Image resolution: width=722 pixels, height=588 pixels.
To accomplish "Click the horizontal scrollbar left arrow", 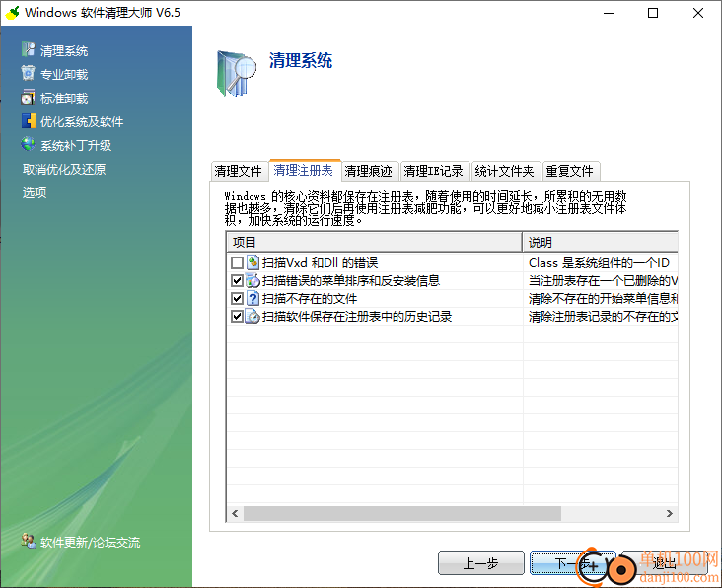I will pos(235,513).
